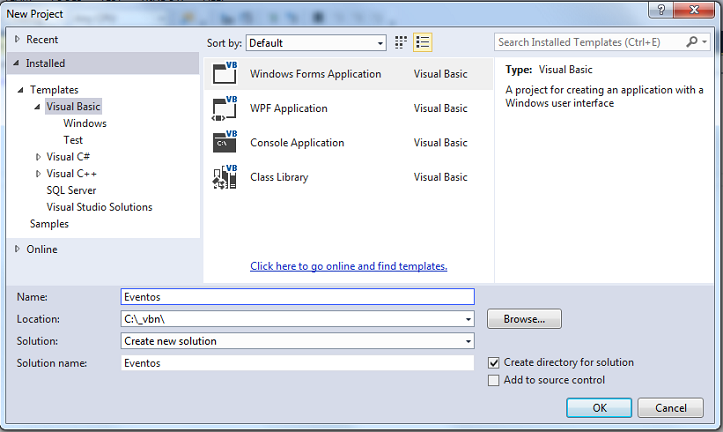Image resolution: width=723 pixels, height=432 pixels.
Task: Switch to medium icons list view
Action: (423, 42)
